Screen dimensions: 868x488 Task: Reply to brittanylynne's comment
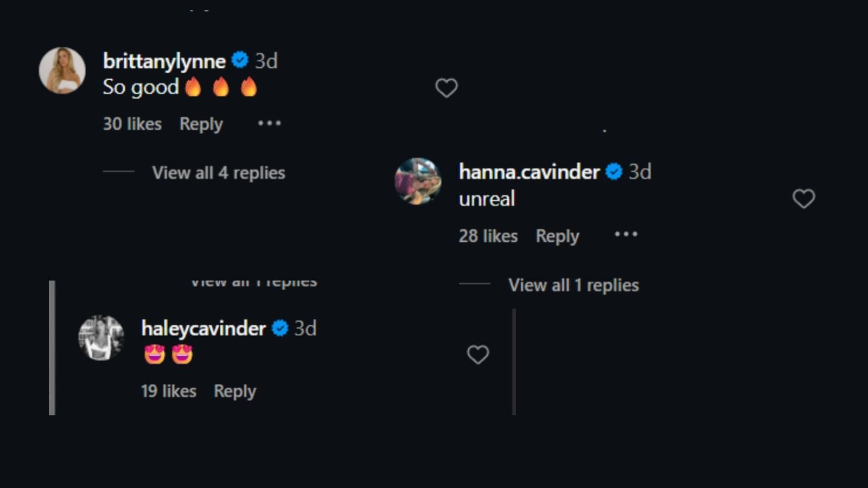click(x=200, y=124)
